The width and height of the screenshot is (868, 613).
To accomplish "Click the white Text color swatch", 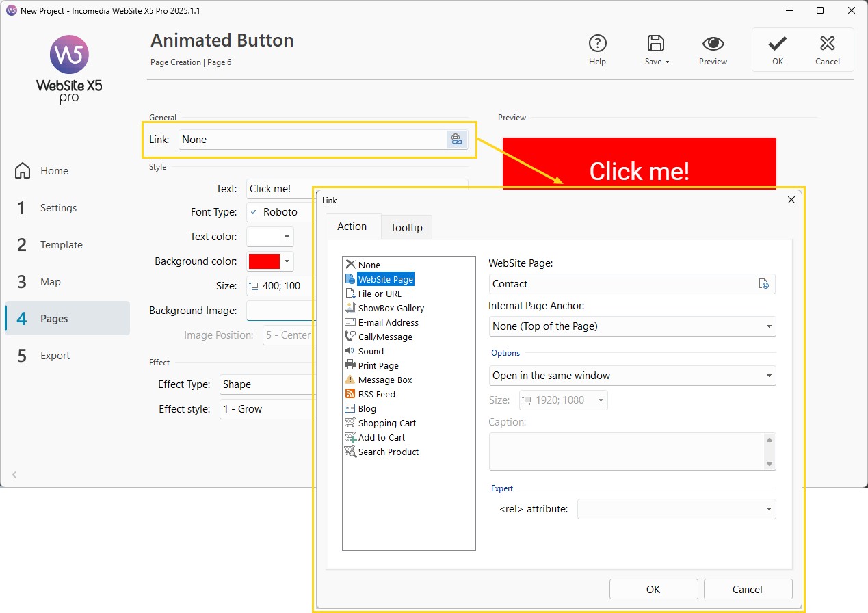I will tap(264, 237).
